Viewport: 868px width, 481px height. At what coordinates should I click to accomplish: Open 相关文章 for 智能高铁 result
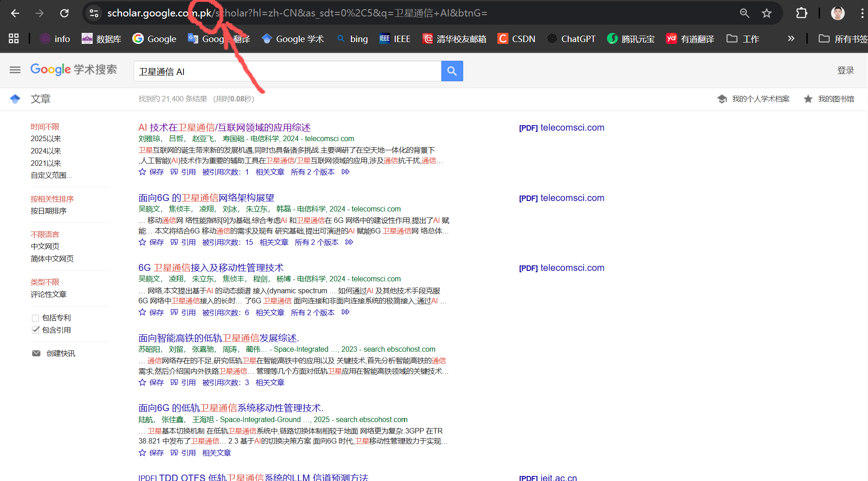coord(270,382)
